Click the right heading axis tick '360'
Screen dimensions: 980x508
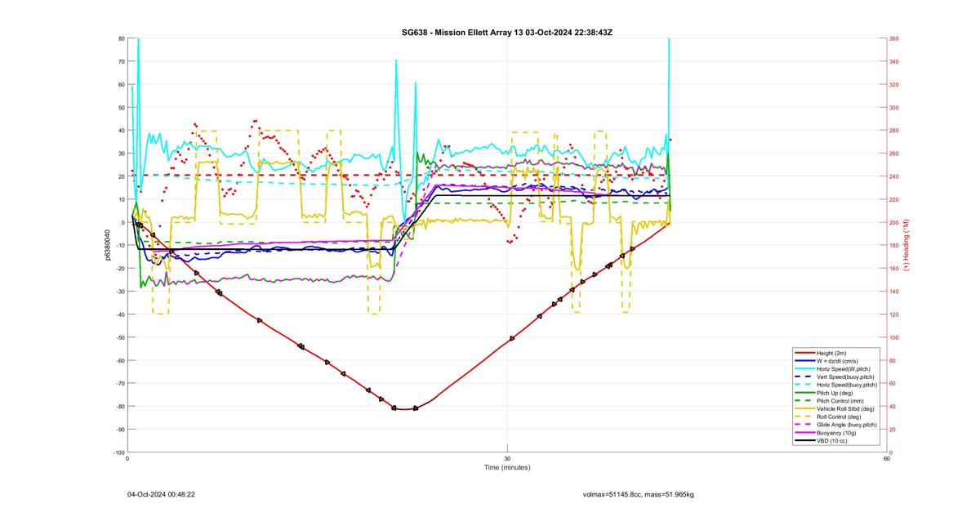pos(894,38)
